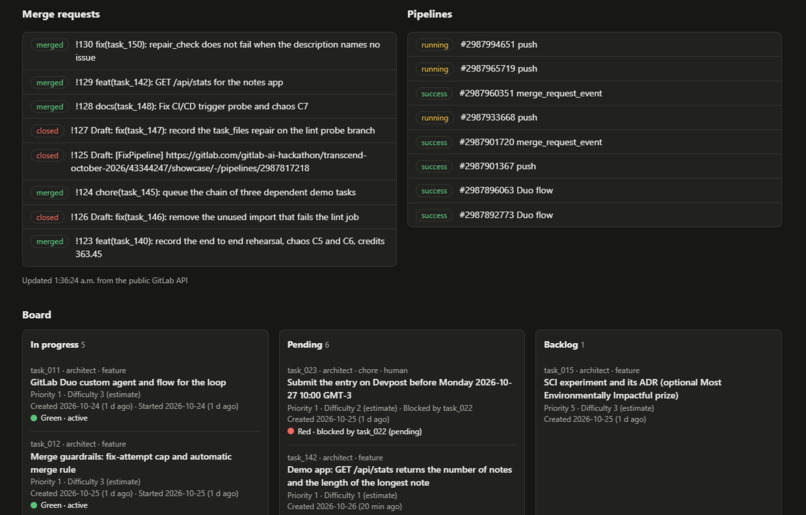This screenshot has height=515, width=806.
Task: Click task_011 architect feature label
Action: click(x=78, y=370)
